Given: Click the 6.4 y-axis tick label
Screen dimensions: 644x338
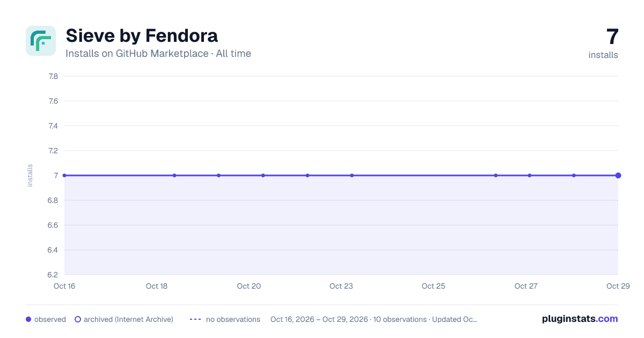Looking at the screenshot, I should point(53,250).
